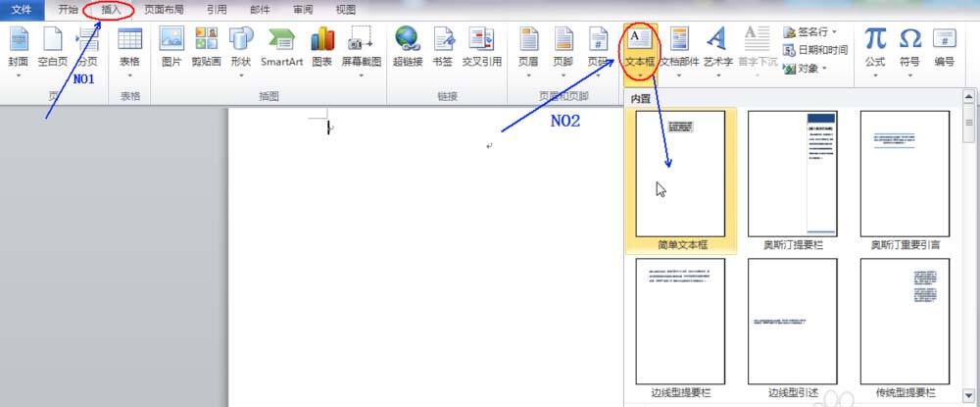This screenshot has height=407, width=980.
Task: Expand the Object (对象) dropdown
Action: coord(824,68)
